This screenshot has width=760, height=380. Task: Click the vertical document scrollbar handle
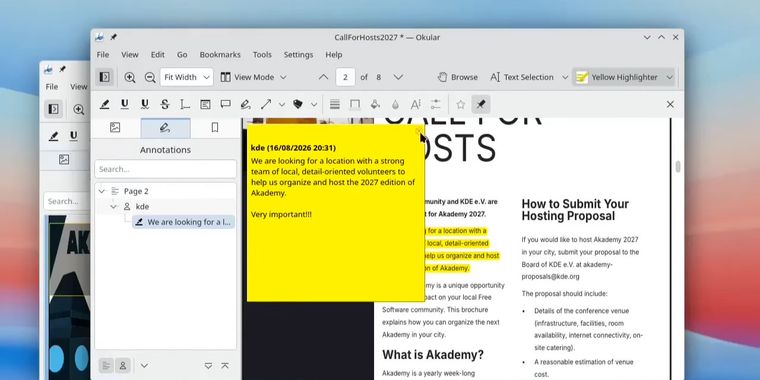[x=678, y=166]
